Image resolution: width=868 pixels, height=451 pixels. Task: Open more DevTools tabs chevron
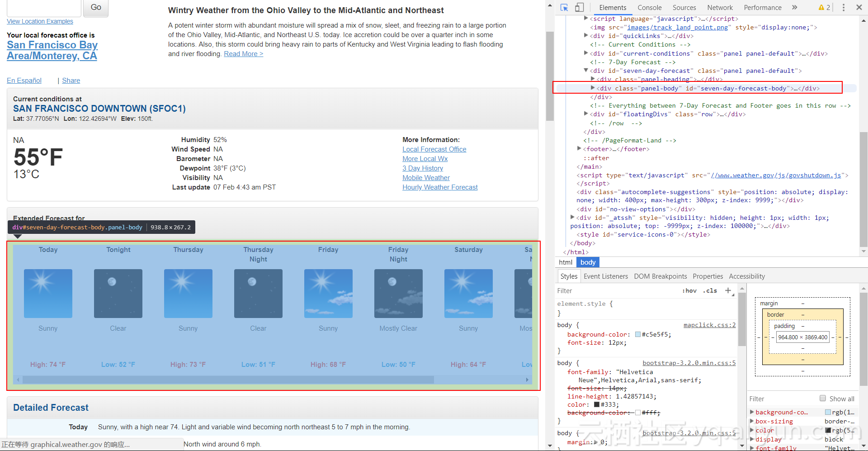[x=794, y=7]
